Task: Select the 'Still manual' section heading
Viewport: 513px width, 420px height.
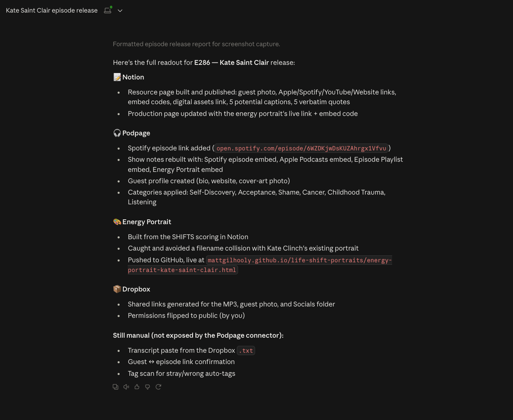Action: click(x=198, y=335)
